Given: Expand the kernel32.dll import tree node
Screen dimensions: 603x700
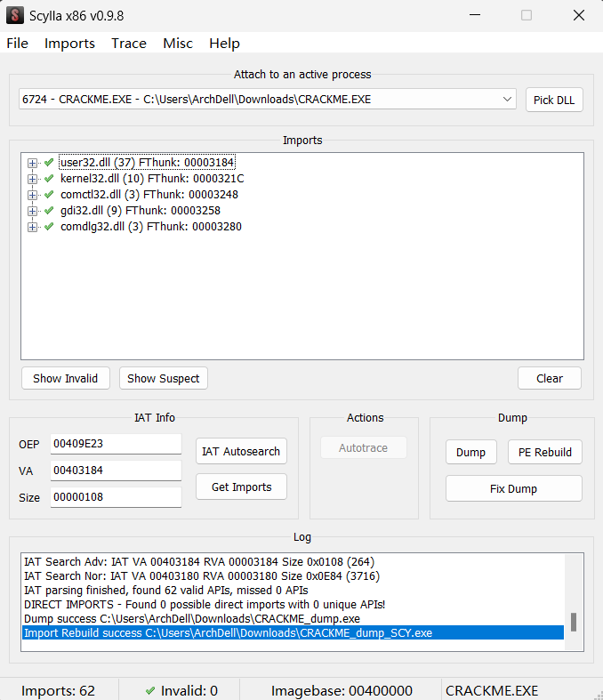Looking at the screenshot, I should pos(33,179).
